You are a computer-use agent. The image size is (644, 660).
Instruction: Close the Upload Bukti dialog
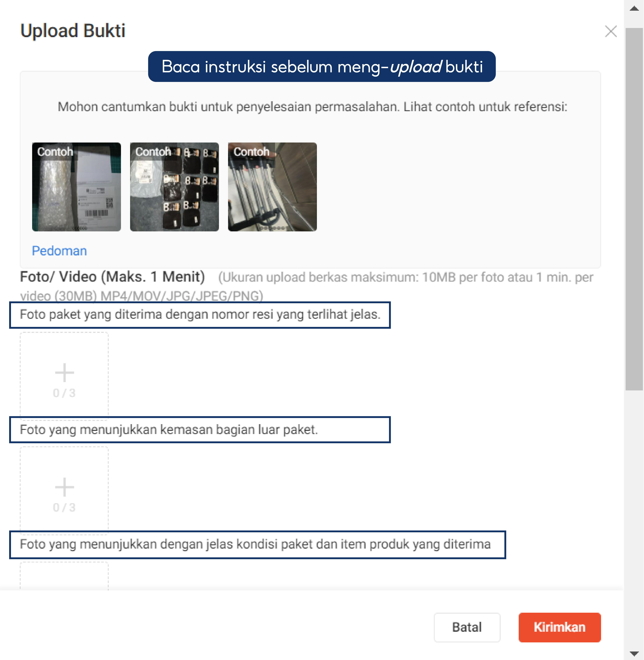pos(610,32)
